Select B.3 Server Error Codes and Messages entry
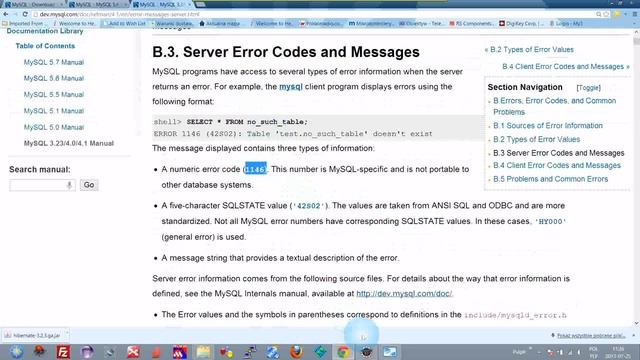Viewport: 640px width, 360px height. 558,153
